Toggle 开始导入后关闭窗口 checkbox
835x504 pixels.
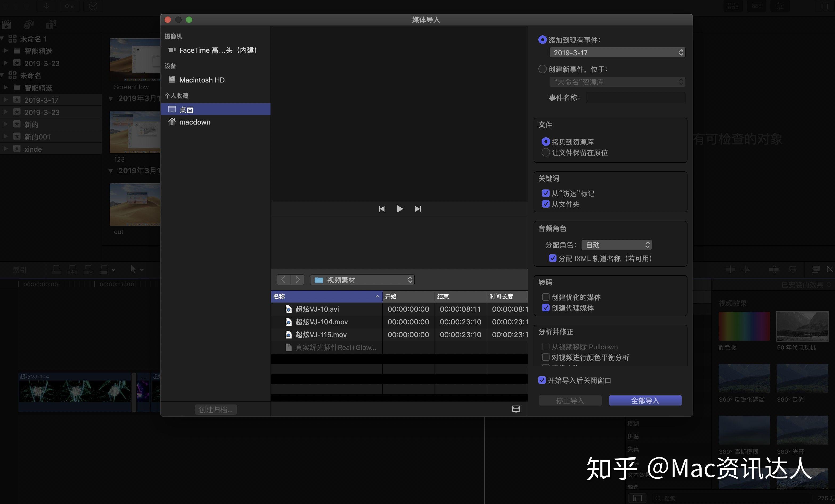542,380
